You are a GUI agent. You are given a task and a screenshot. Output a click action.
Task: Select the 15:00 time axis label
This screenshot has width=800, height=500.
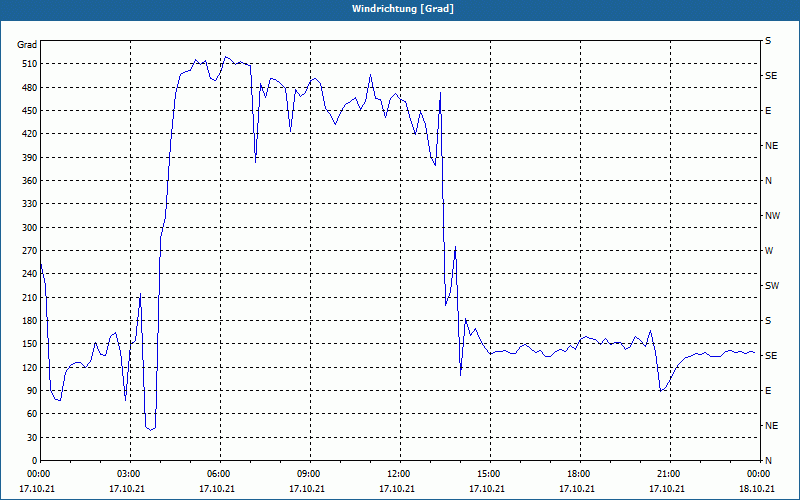pyautogui.click(x=488, y=474)
